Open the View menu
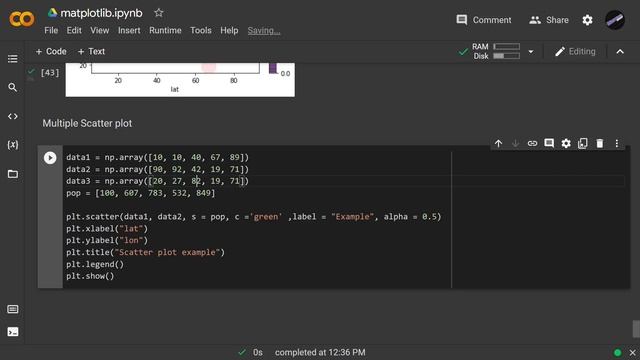Viewport: 640px width, 360px height. pos(100,30)
